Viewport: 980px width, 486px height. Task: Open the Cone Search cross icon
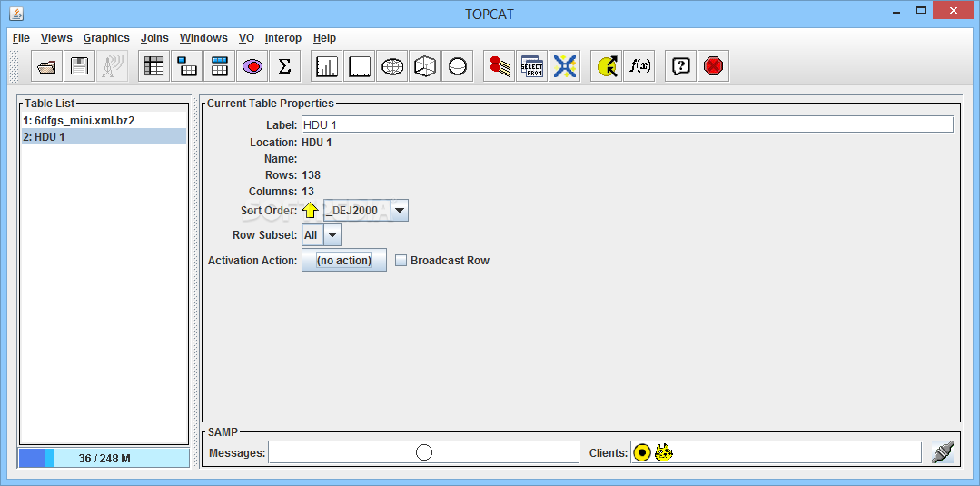(564, 66)
